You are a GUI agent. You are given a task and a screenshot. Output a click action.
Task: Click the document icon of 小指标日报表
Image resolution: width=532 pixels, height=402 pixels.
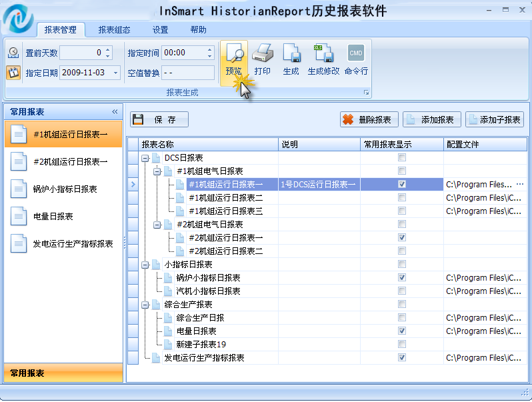point(156,264)
